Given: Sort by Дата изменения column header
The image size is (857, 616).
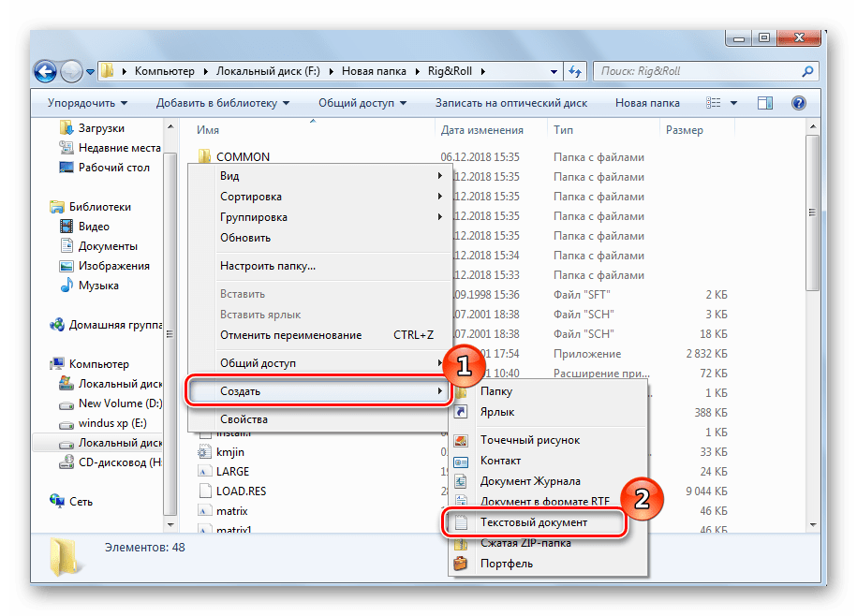Looking at the screenshot, I should 481,130.
